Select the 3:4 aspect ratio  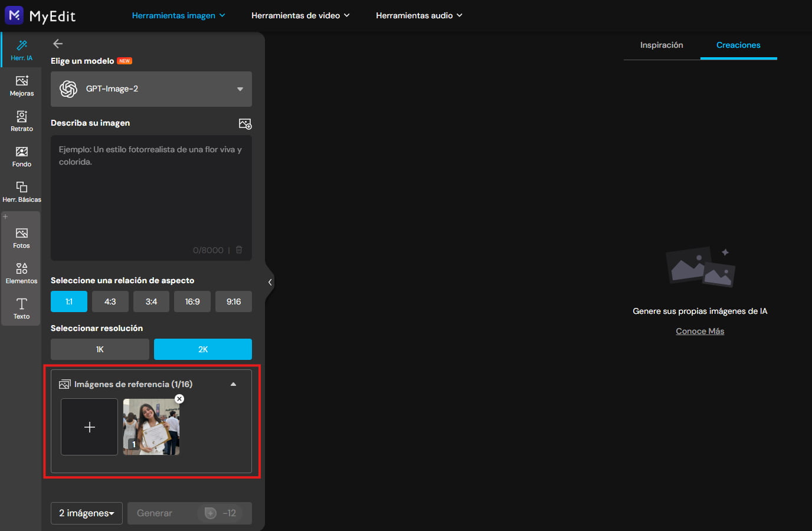pos(151,301)
